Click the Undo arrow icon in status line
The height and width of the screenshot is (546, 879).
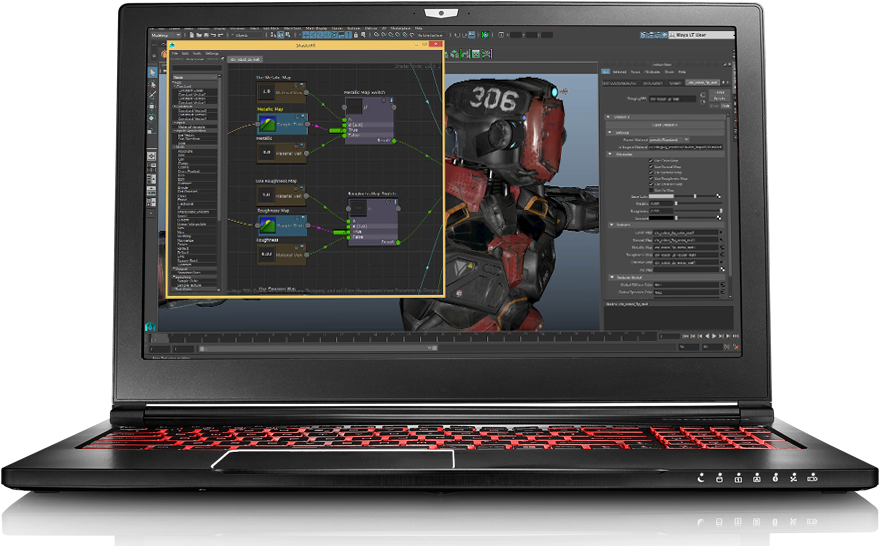[x=213, y=35]
